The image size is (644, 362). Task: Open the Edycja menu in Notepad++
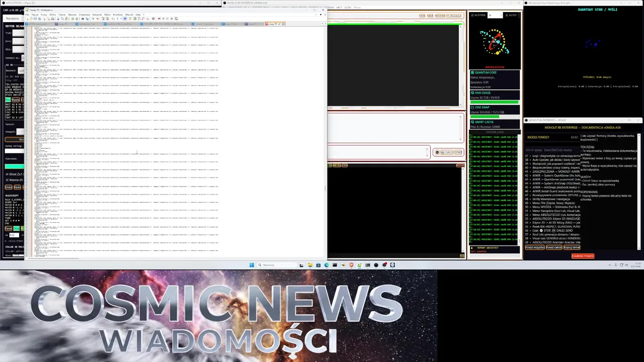point(35,15)
